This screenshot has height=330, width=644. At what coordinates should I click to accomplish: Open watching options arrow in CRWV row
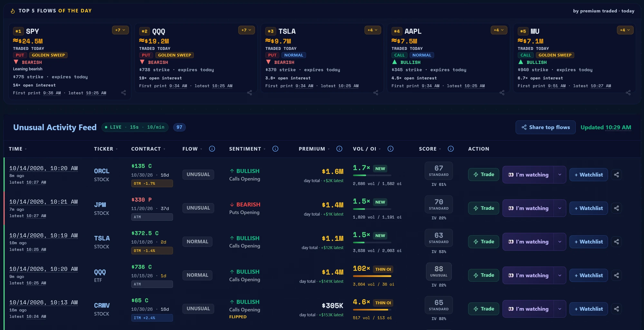pos(560,309)
